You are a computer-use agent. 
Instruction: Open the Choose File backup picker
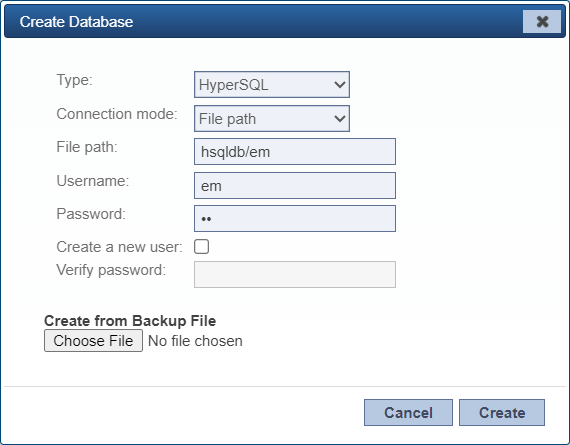click(x=93, y=341)
